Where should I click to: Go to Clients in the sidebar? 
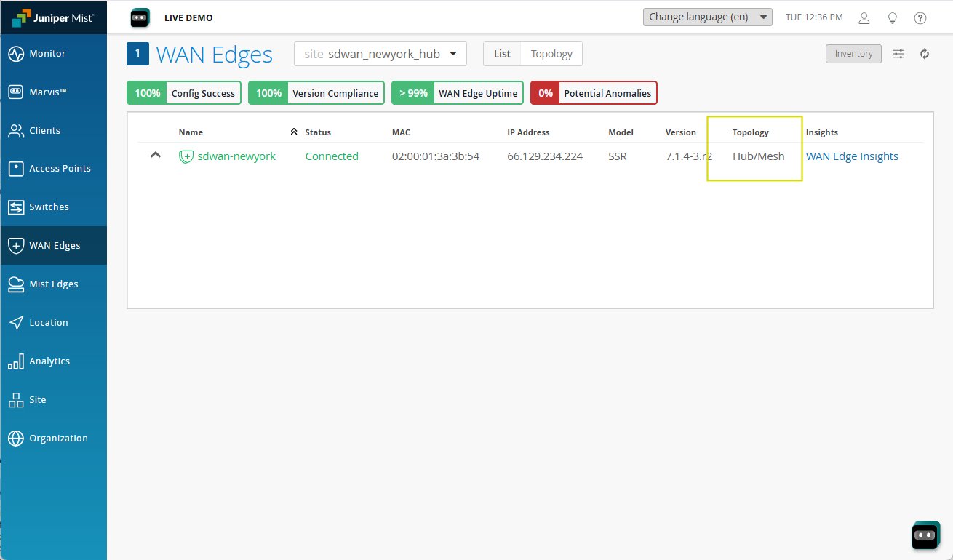point(53,130)
